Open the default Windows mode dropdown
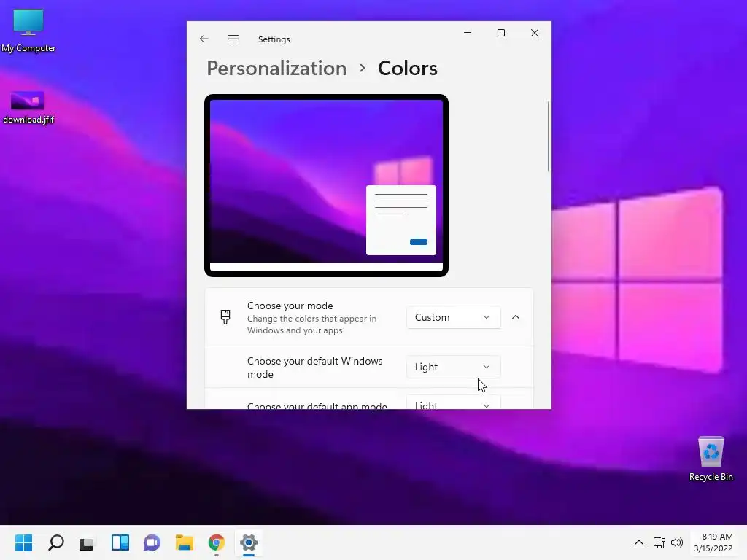747x560 pixels. 453,367
